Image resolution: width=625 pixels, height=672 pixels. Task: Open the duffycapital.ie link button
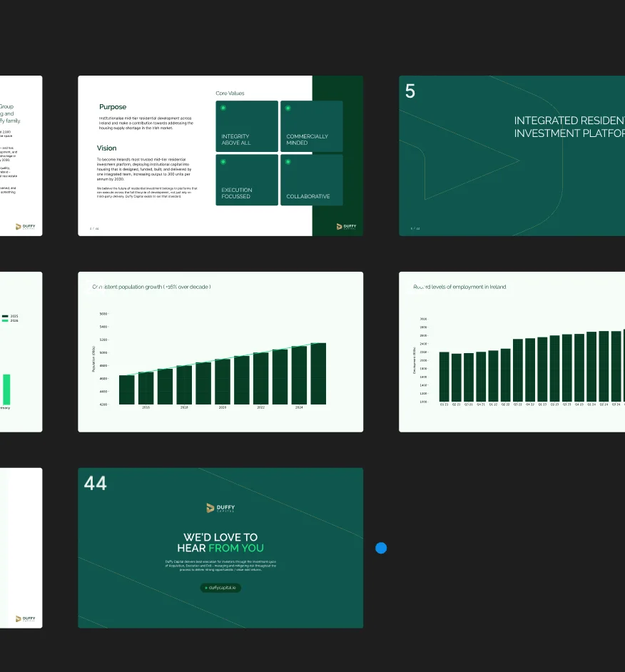pos(220,588)
